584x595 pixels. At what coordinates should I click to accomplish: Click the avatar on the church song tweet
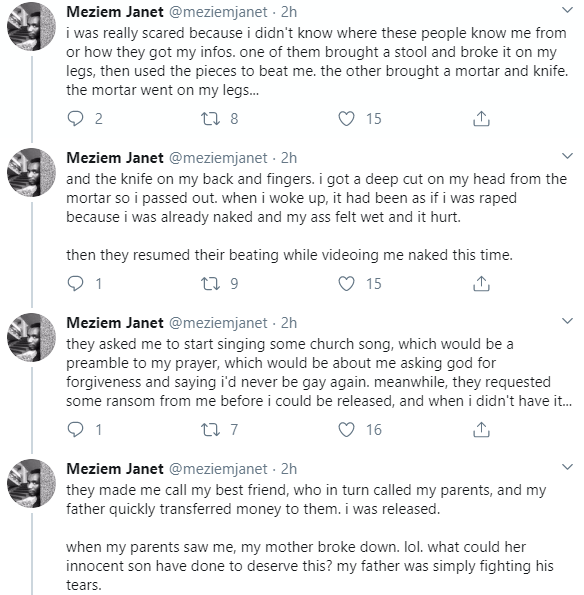(x=31, y=337)
